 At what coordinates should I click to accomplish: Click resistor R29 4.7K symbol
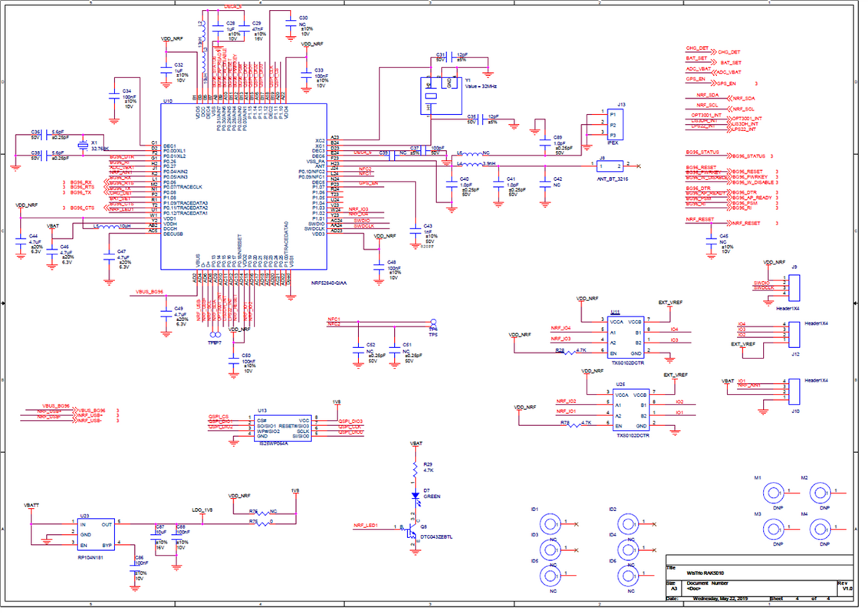[x=415, y=469]
